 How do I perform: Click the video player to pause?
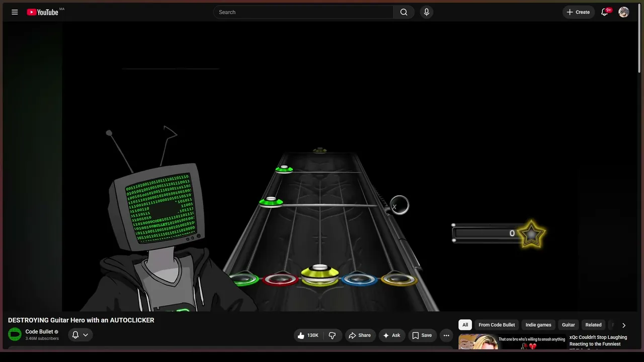point(320,167)
